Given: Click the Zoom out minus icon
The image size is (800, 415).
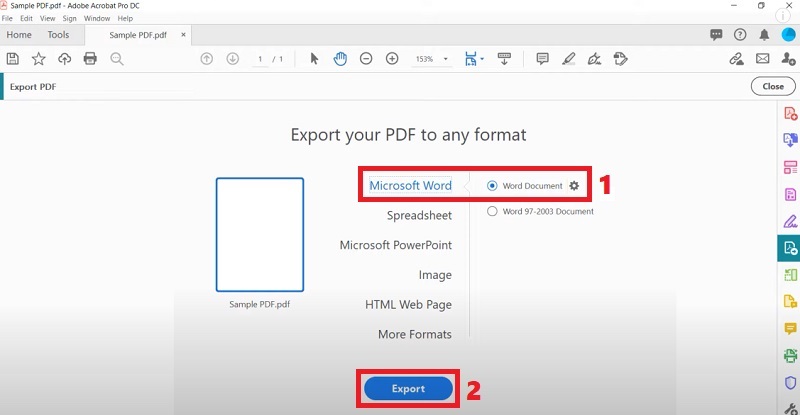Looking at the screenshot, I should coord(366,59).
